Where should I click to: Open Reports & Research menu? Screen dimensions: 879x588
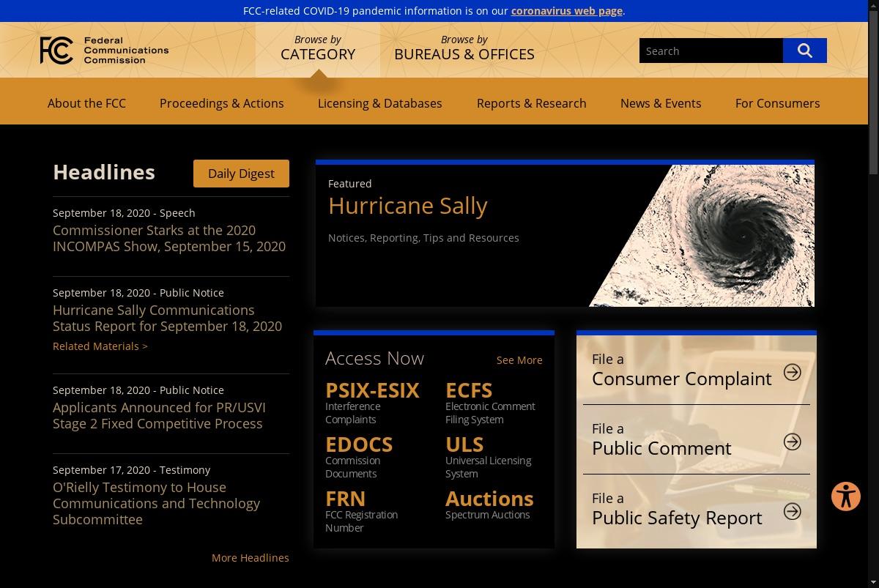532,103
